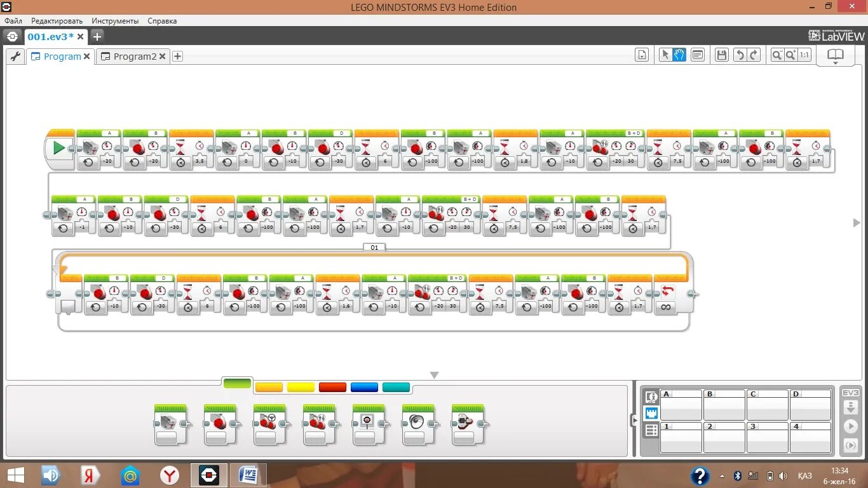The image size is (868, 488).
Task: Run selected blocks on EV3
Action: point(850,445)
